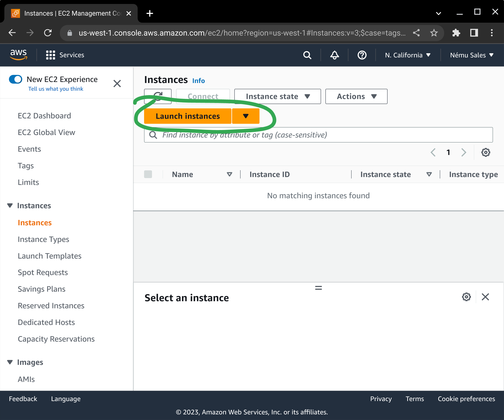Bookmark this page with the star

tap(434, 33)
